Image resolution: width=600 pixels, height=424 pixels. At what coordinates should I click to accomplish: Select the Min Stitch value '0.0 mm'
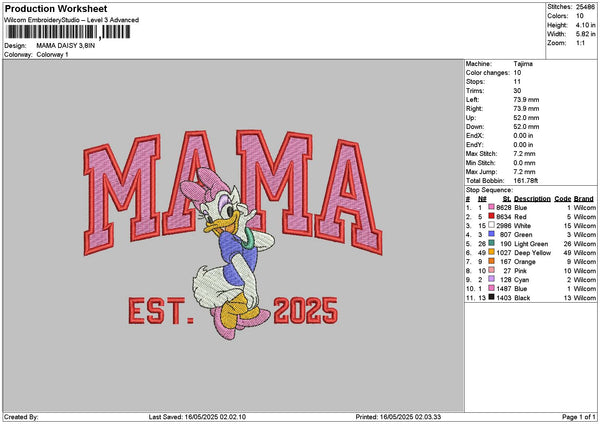pyautogui.click(x=524, y=163)
